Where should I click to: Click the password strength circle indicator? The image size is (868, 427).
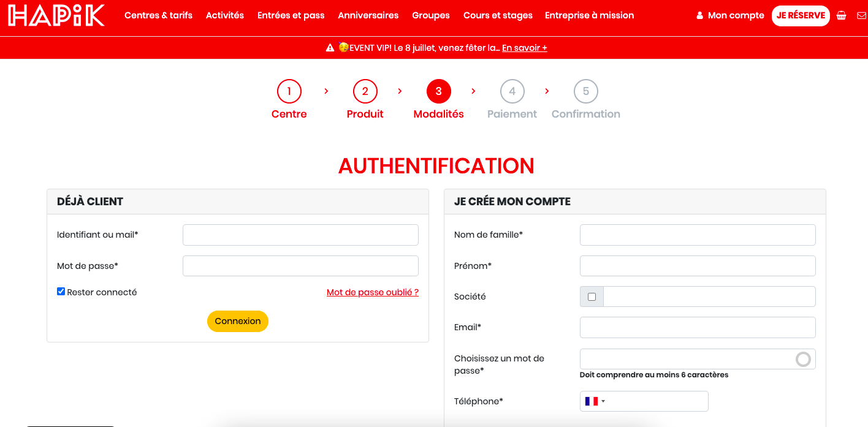click(803, 359)
